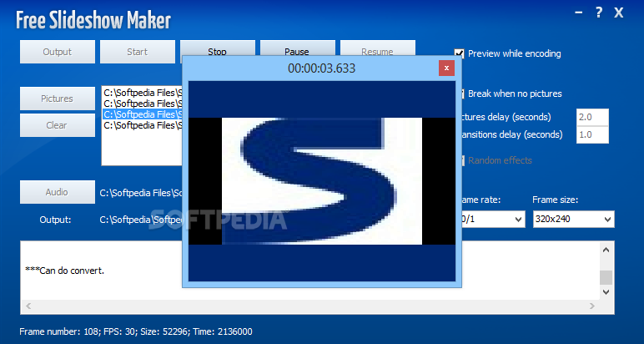Minimize the Free Slideshow Maker window

tap(579, 13)
